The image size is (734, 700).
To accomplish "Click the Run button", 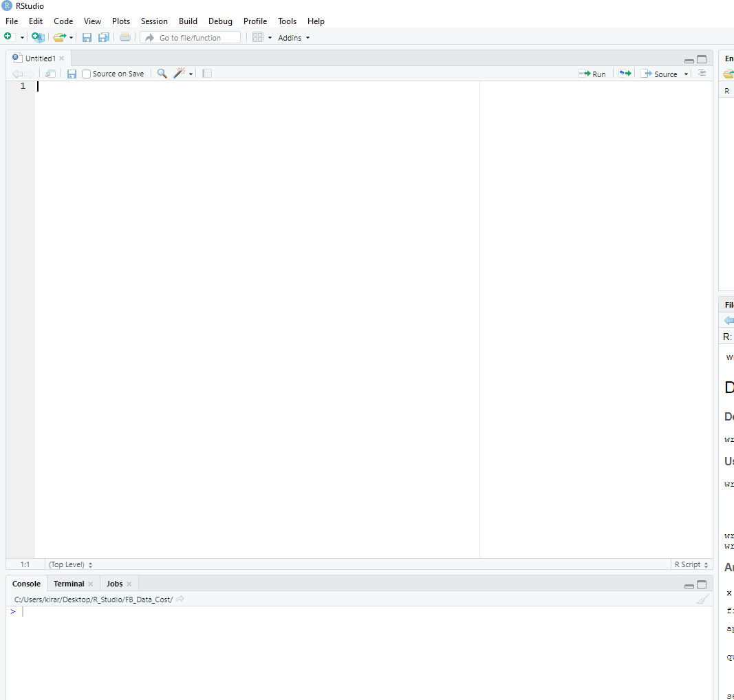I will point(592,74).
